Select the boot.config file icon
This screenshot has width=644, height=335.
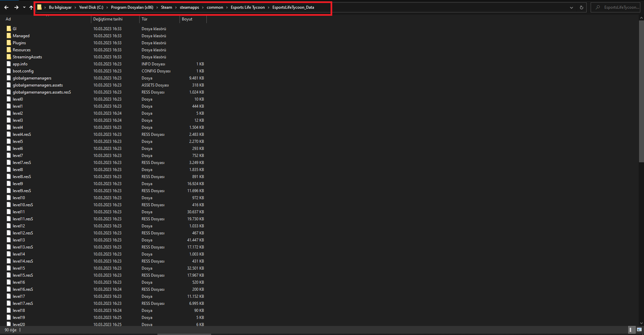(x=9, y=71)
